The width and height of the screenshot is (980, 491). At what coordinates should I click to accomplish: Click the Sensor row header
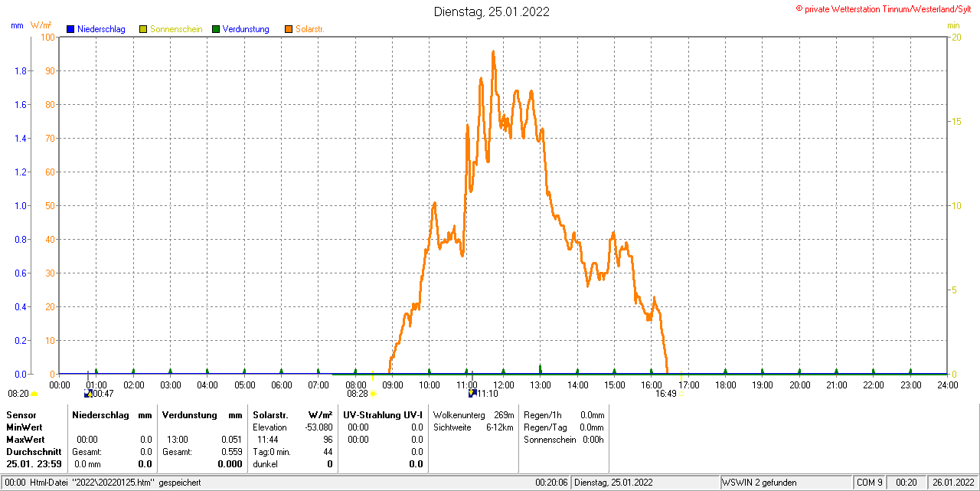[21, 414]
